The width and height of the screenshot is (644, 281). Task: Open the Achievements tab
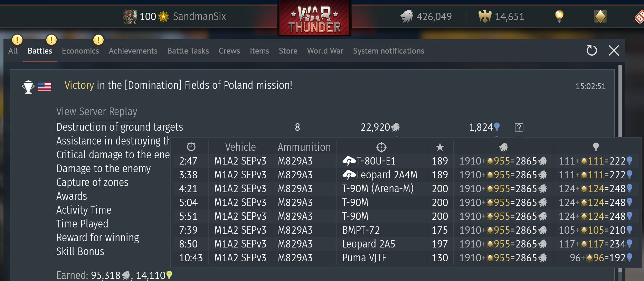(133, 51)
